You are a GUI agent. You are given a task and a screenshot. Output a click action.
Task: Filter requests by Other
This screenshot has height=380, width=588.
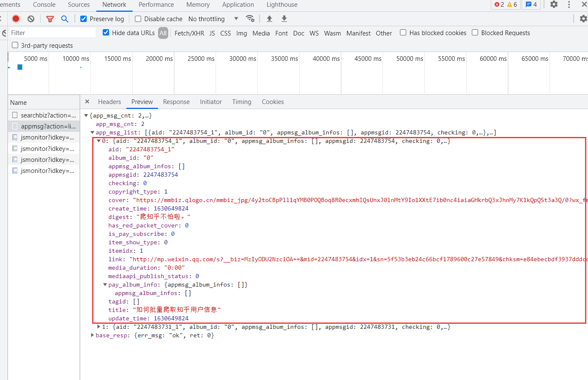(x=384, y=33)
